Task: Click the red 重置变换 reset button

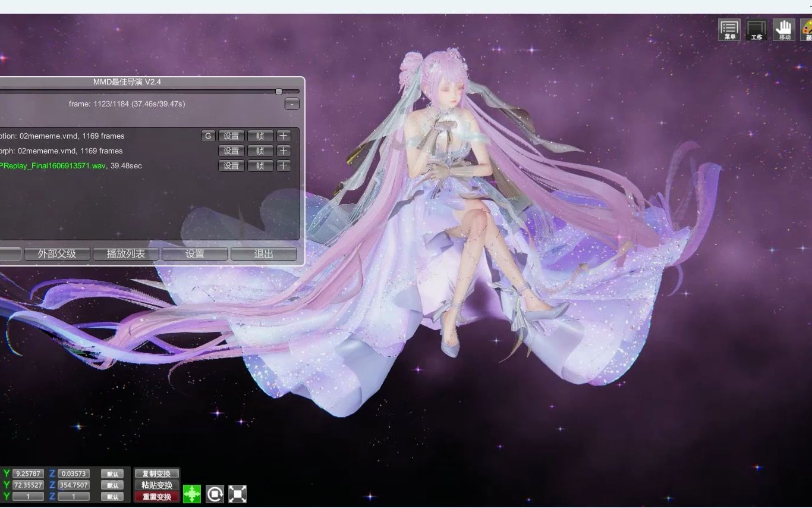Action: click(x=157, y=497)
